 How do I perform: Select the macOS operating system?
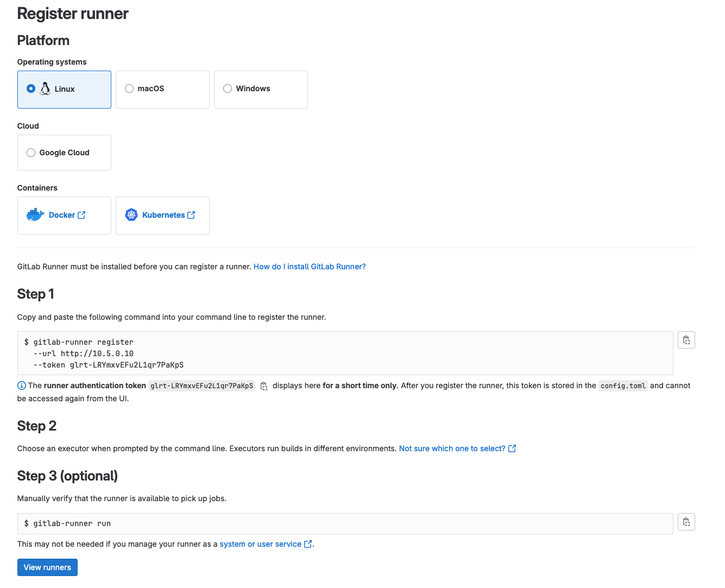click(x=129, y=88)
